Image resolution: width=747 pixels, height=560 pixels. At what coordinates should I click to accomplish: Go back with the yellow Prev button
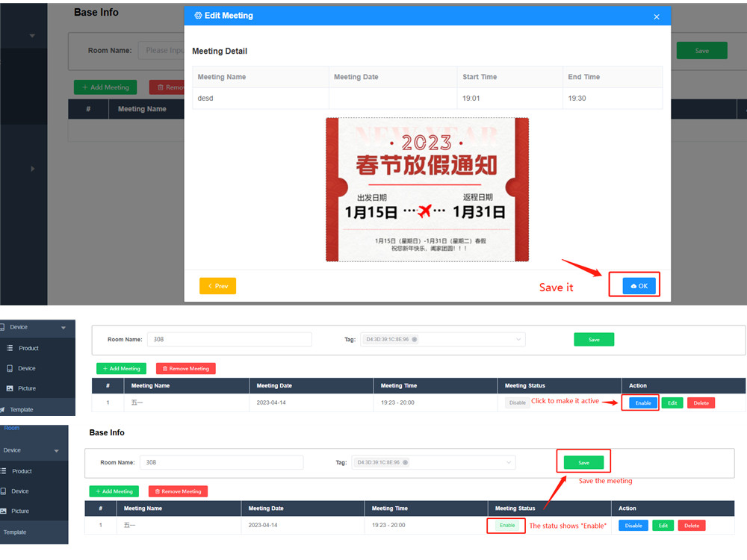(x=217, y=286)
